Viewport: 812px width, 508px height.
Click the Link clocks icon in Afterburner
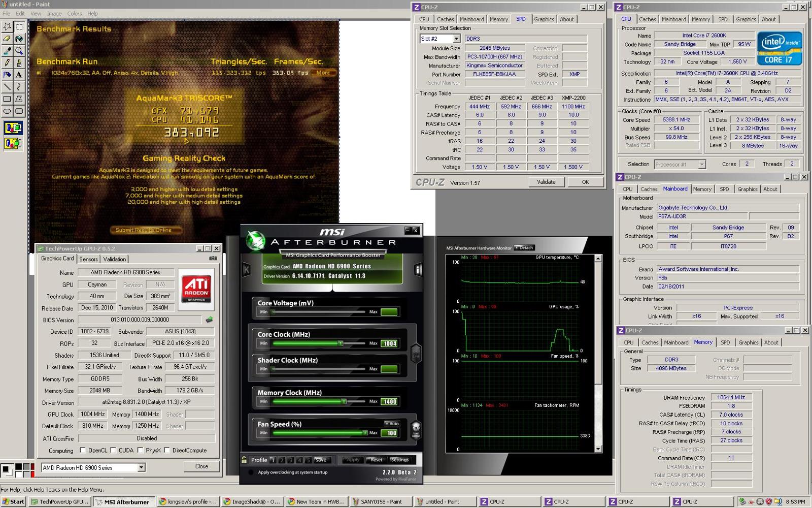[x=416, y=353]
